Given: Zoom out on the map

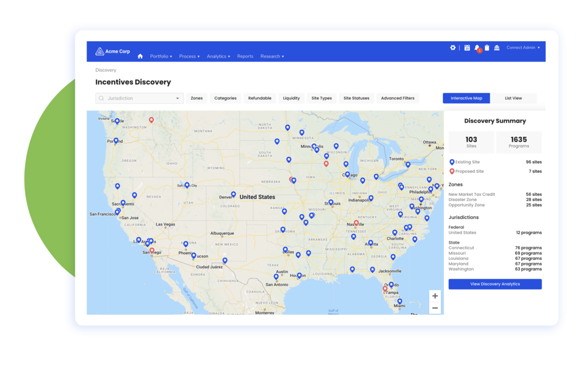Looking at the screenshot, I should point(435,308).
